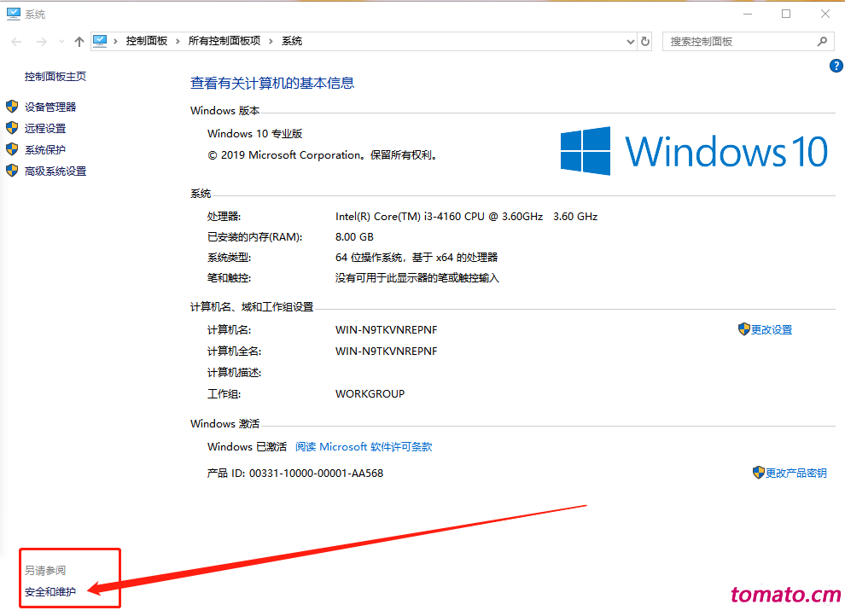This screenshot has width=845, height=616.
Task: Click shield icon beside 更改产品密钥
Action: (x=758, y=472)
